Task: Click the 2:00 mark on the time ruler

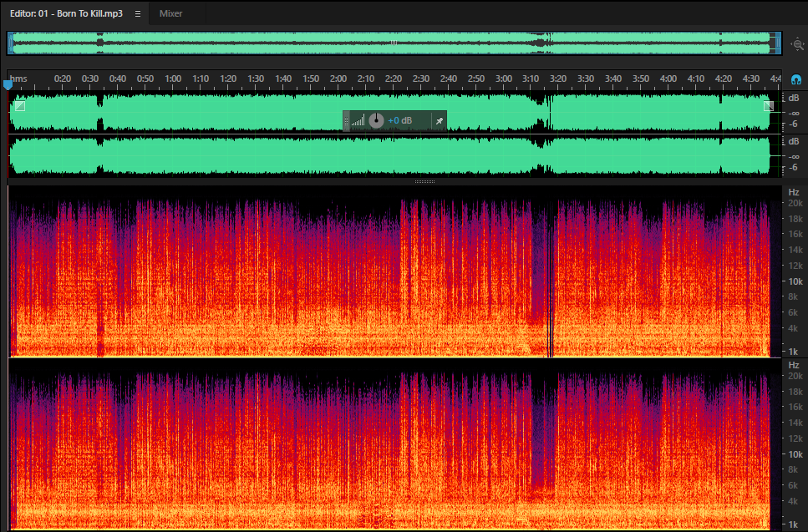Action: (338, 79)
